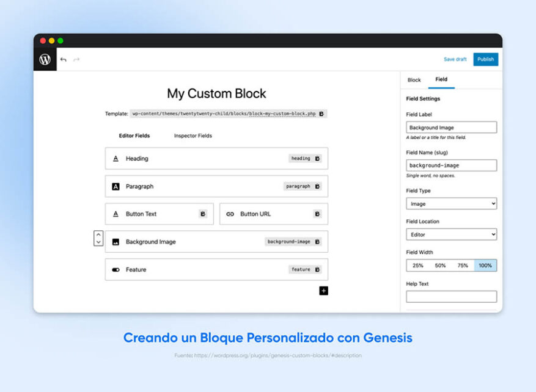Select the 25% field width option
The width and height of the screenshot is (536, 392).
416,266
